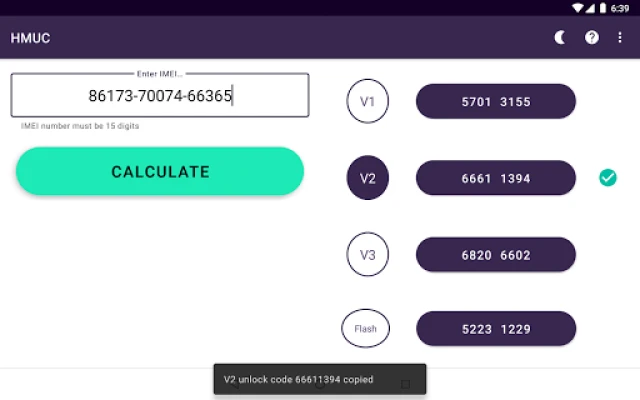Open the three-dot overflow menu

(620, 38)
